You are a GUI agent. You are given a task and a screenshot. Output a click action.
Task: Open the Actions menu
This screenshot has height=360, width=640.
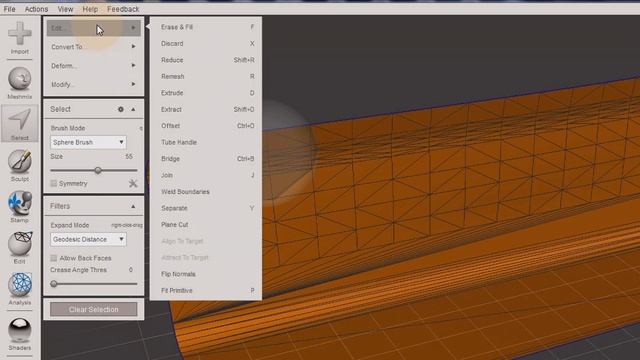pyautogui.click(x=36, y=9)
